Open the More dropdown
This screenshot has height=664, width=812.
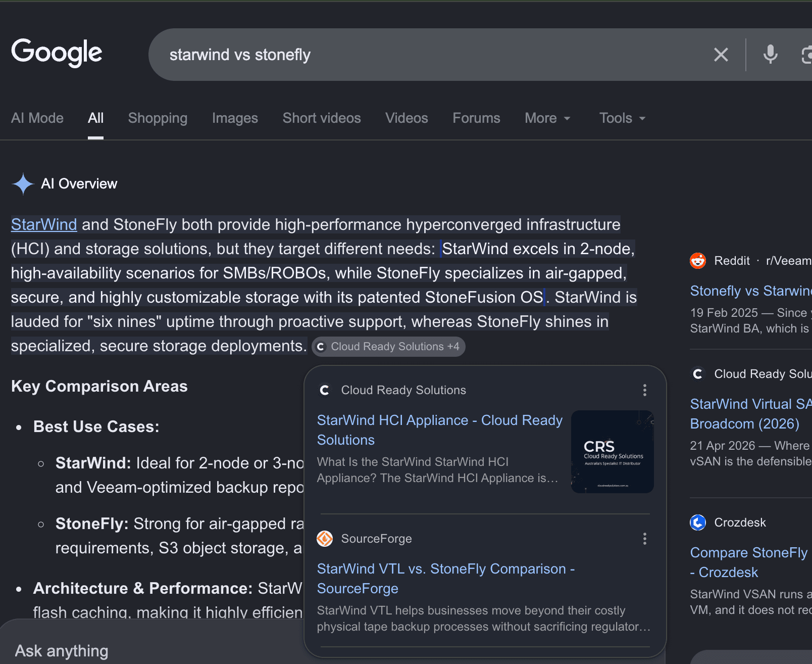pyautogui.click(x=547, y=118)
